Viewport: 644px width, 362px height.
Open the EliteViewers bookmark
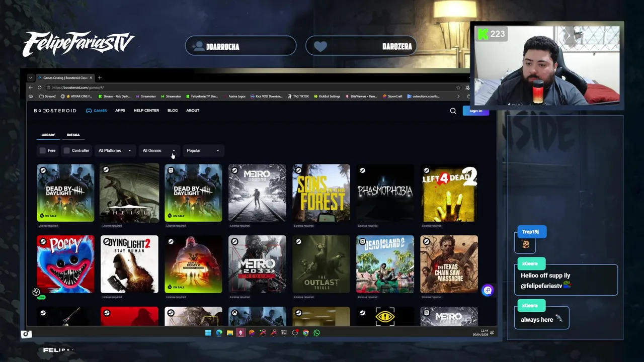pos(361,96)
